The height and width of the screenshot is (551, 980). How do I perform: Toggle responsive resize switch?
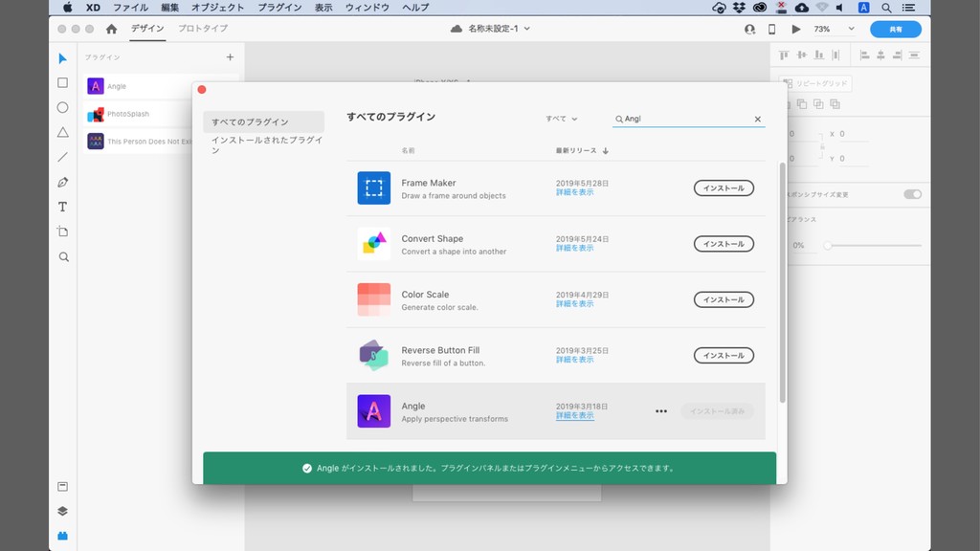(x=912, y=194)
